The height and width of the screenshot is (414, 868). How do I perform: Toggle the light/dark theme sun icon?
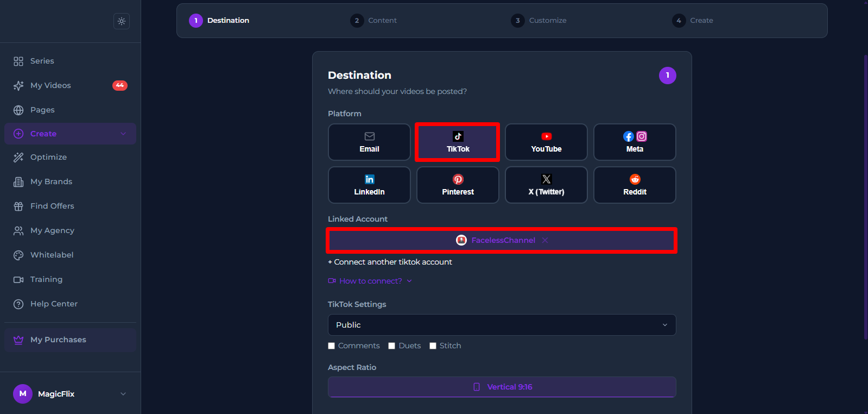point(122,21)
